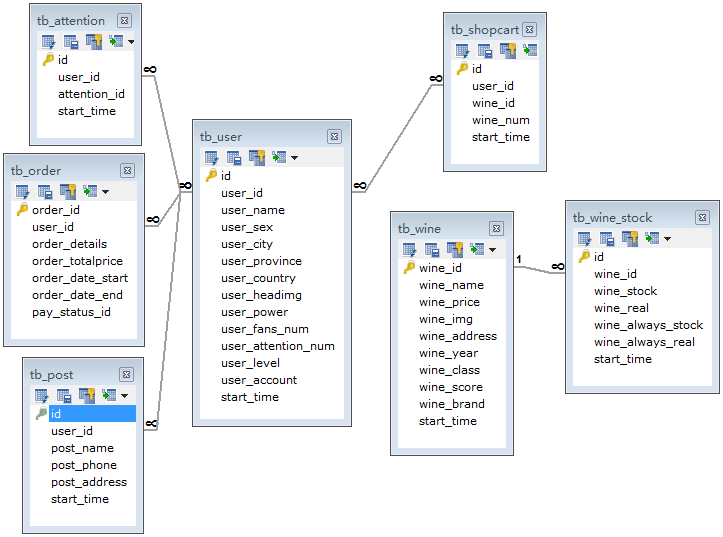This screenshot has width=723, height=537.
Task: Click the table-index icon in tb_post toolbar
Action: (64, 396)
